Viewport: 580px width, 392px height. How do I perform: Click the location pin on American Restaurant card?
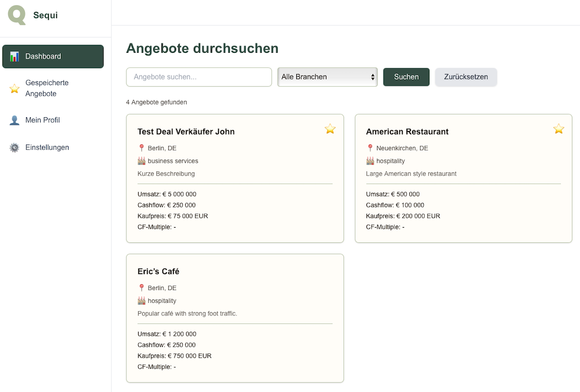tap(370, 148)
